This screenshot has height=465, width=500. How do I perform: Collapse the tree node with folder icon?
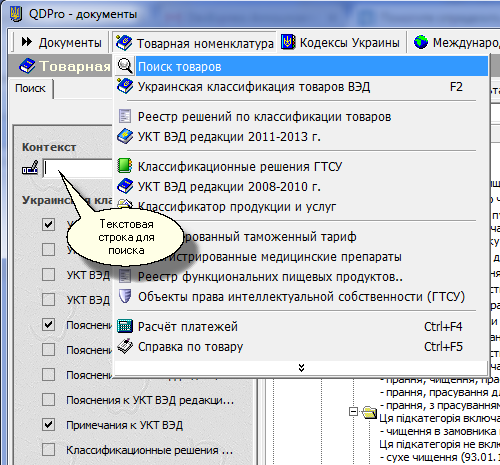tap(353, 412)
